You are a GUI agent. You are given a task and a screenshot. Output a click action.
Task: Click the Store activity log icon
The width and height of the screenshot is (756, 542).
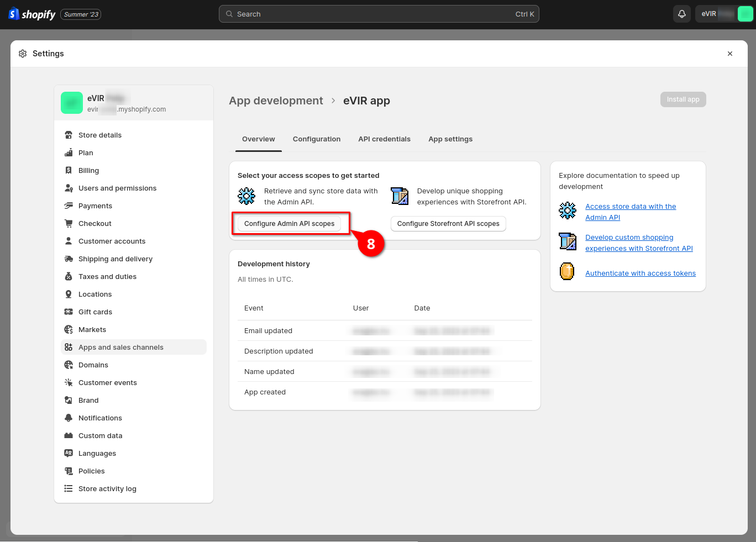69,488
